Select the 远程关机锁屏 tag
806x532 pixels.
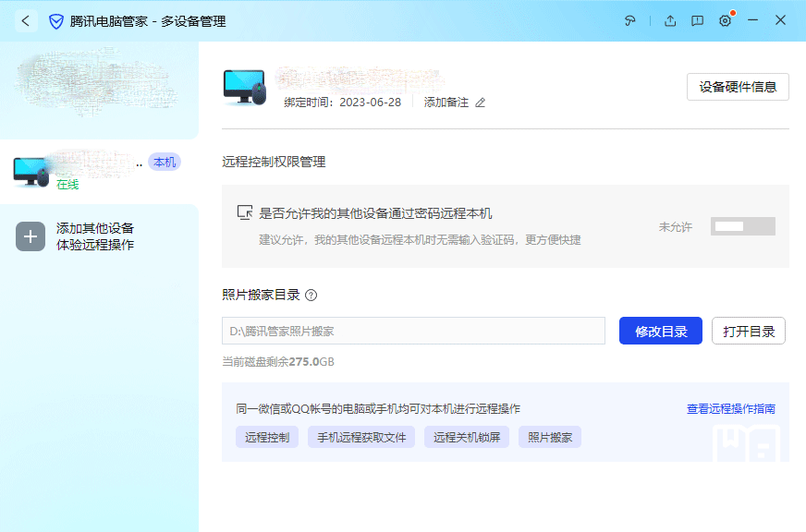pos(467,438)
